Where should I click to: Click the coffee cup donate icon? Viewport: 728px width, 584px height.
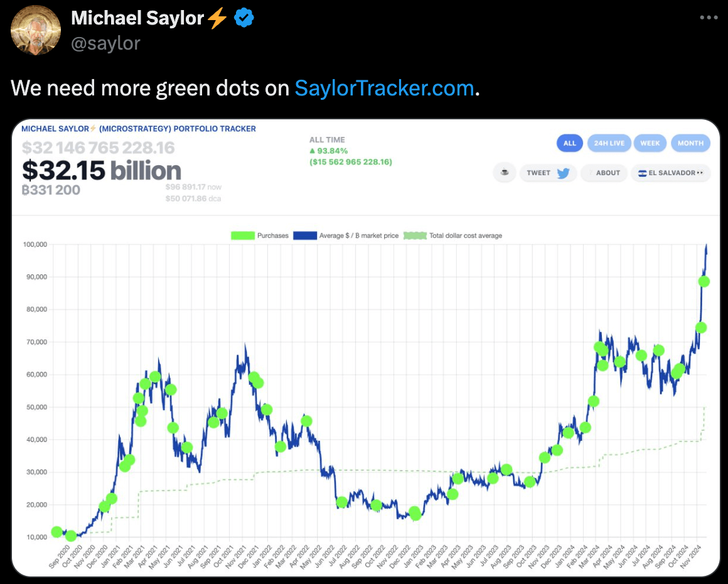(x=504, y=172)
